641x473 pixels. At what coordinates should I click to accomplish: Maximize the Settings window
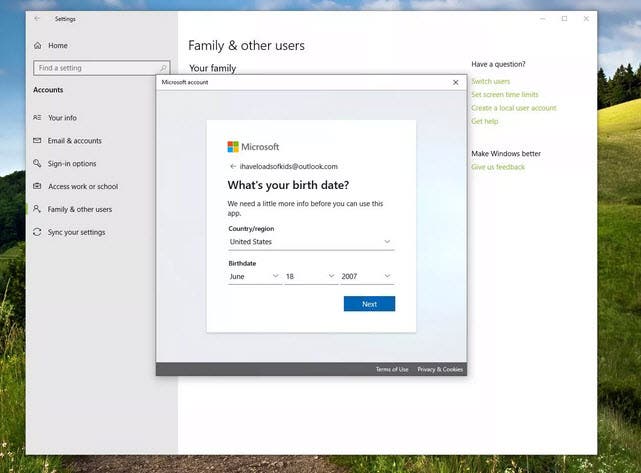[565, 19]
